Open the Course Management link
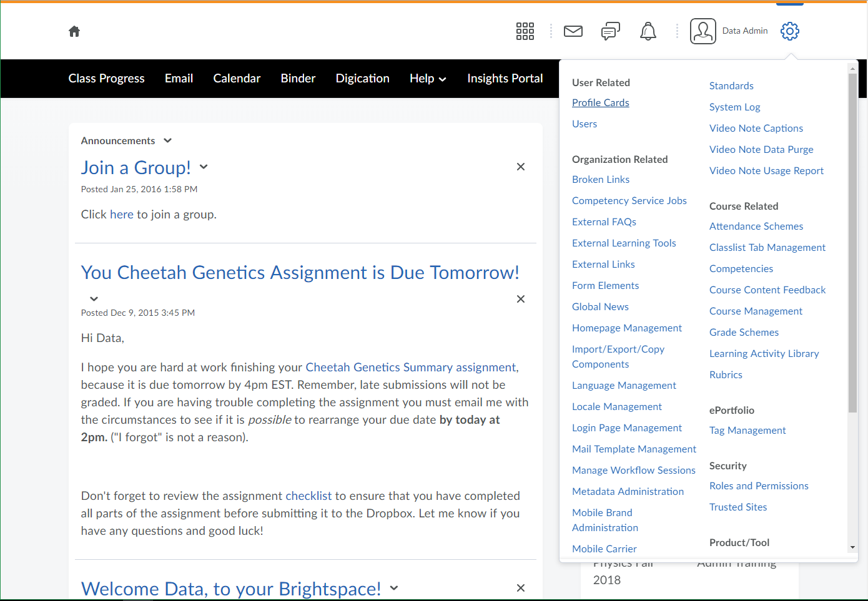Screen dimensions: 868x601 tap(756, 311)
